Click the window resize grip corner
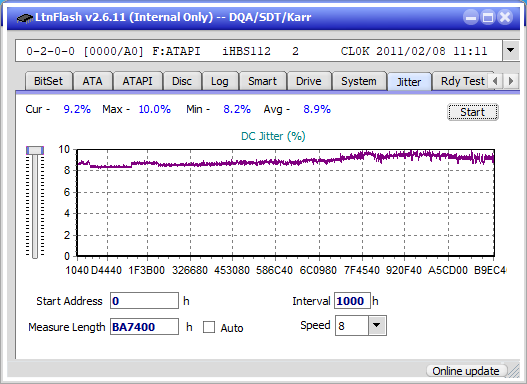 click(514, 371)
